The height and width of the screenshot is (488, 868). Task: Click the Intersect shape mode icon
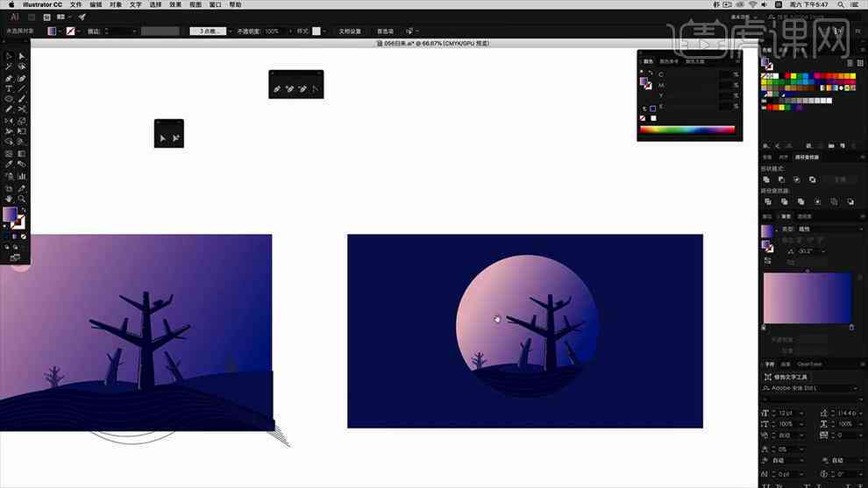(x=797, y=180)
